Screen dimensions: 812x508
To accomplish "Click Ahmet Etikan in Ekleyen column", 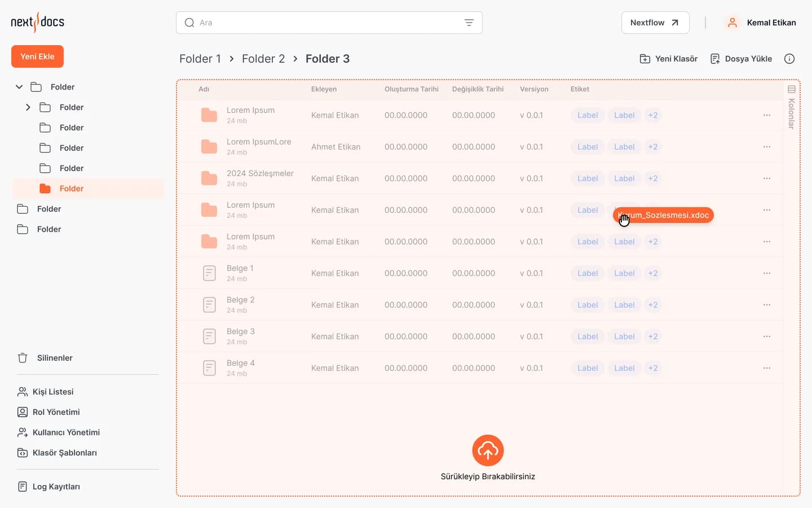I will click(336, 147).
